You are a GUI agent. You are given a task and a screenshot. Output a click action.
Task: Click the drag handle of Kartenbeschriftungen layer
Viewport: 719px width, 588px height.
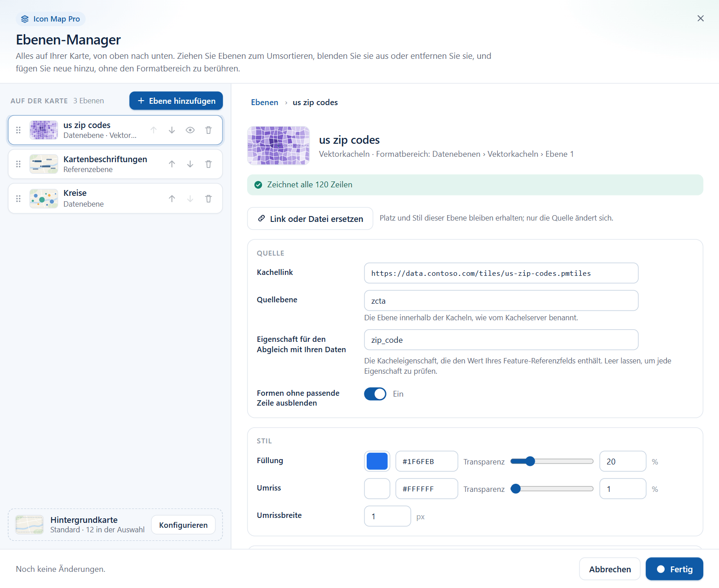coord(18,164)
